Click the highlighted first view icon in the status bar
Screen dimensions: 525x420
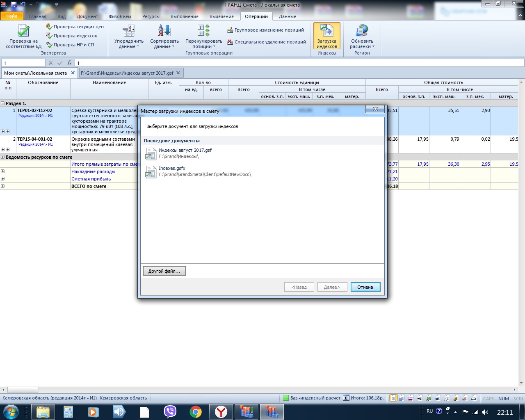coord(393,398)
